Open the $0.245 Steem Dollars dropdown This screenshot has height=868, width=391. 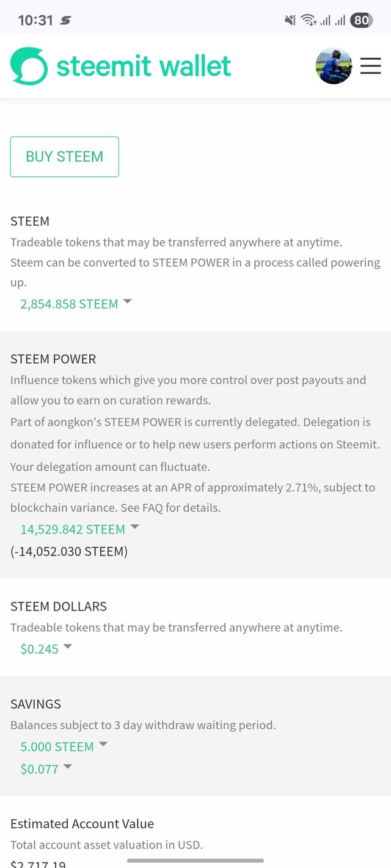[x=46, y=649]
